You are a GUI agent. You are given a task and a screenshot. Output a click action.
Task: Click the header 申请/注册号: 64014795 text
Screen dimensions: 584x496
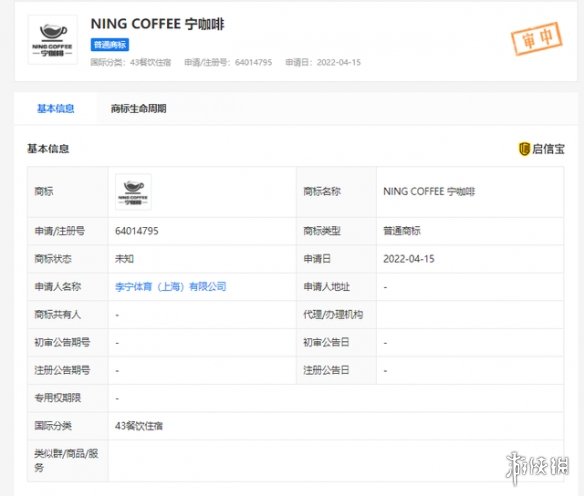tap(228, 63)
